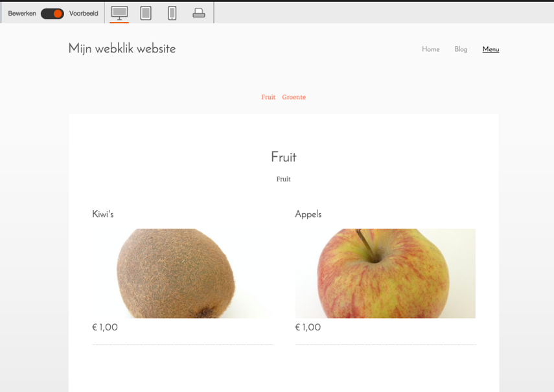Viewport: 554px width, 392px height.
Task: Click the print preview icon
Action: (x=198, y=13)
